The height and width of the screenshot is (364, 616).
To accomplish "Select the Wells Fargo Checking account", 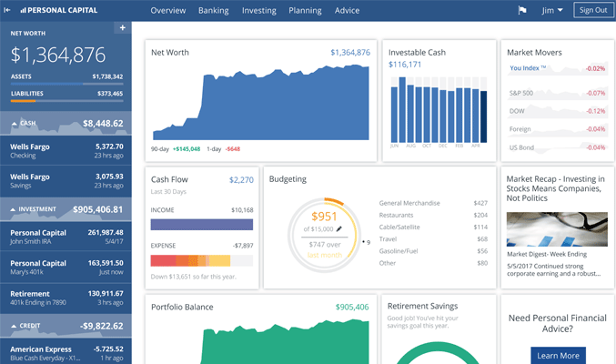I will (66, 150).
